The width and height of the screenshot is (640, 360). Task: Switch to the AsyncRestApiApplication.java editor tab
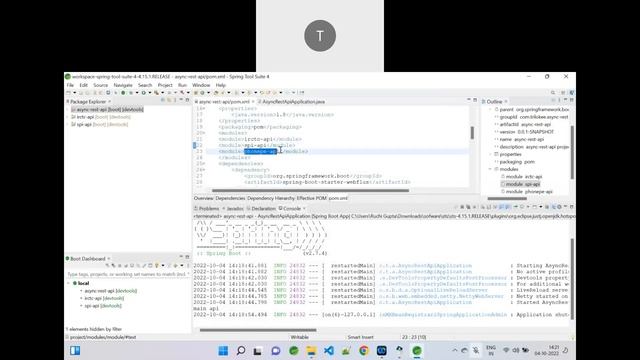click(291, 101)
